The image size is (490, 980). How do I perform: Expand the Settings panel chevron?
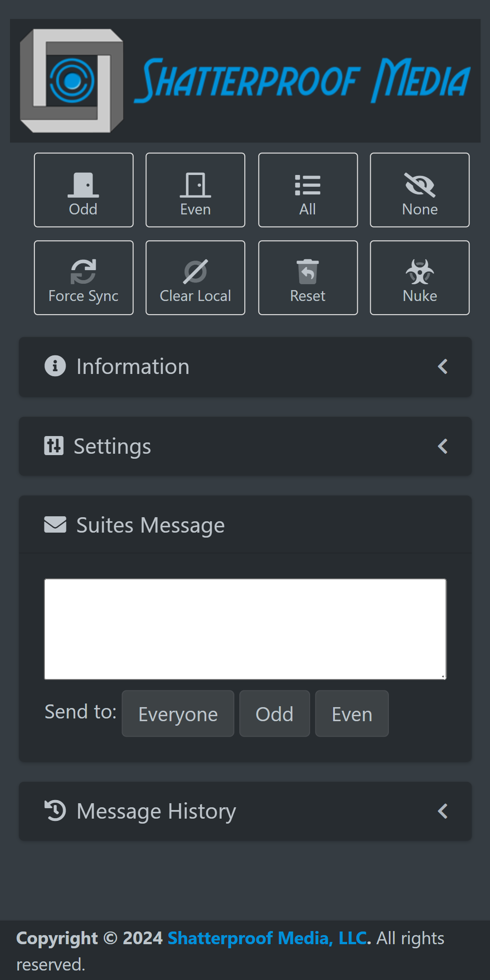pos(443,446)
